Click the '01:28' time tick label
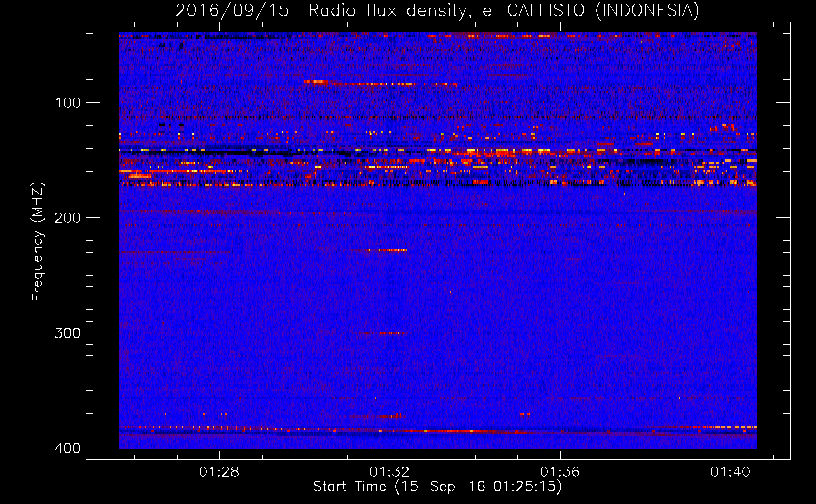 (219, 472)
